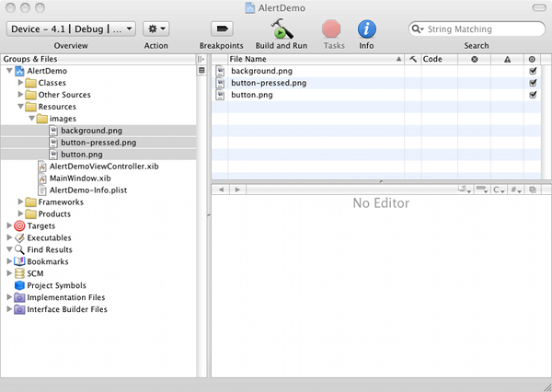The width and height of the screenshot is (552, 392).
Task: Click the red Tasks stop icon
Action: pos(331,29)
